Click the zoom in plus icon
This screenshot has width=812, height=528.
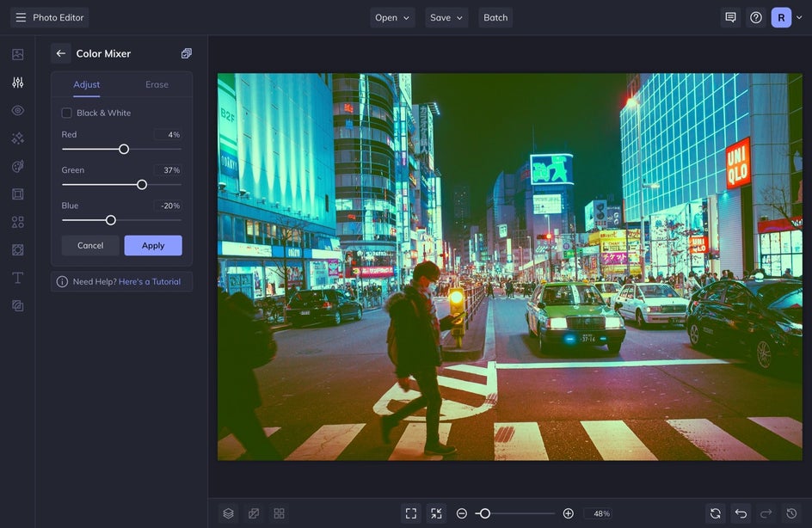[x=568, y=513]
